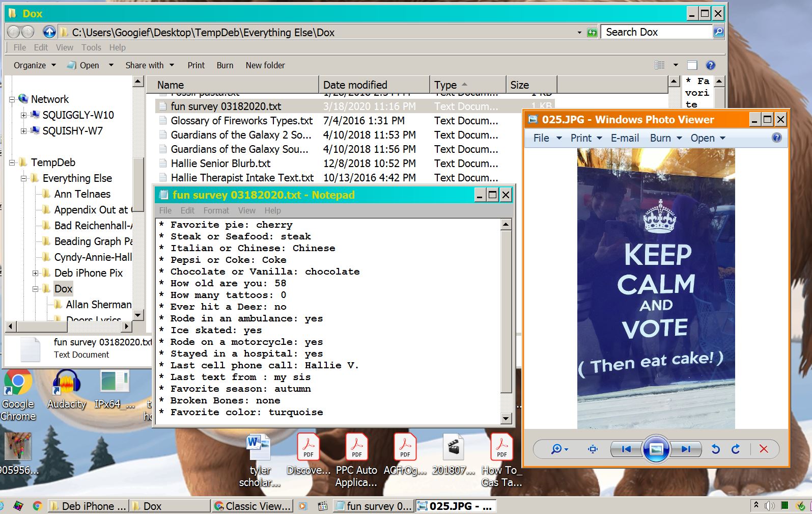The image size is (812, 514).
Task: Select Hallie Senior Blurb.txt file
Action: coord(221,164)
